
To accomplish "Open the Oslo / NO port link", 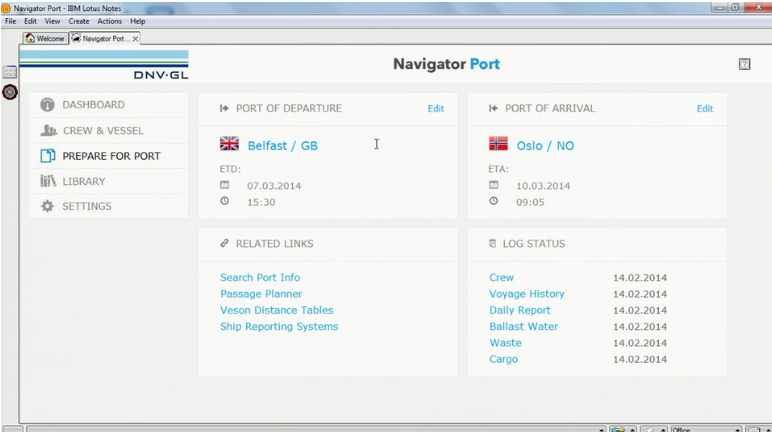I will [x=545, y=146].
